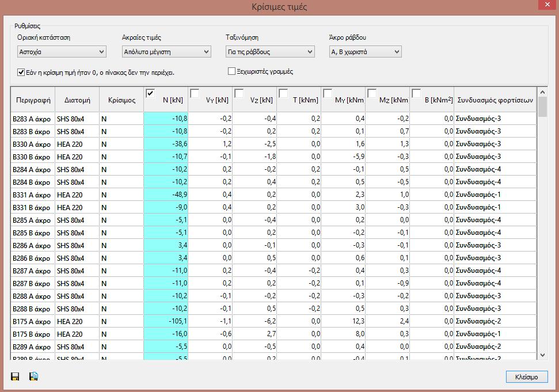Click the Κρίσιμος column header
Image resolution: width=559 pixels, height=392 pixels.
point(121,100)
